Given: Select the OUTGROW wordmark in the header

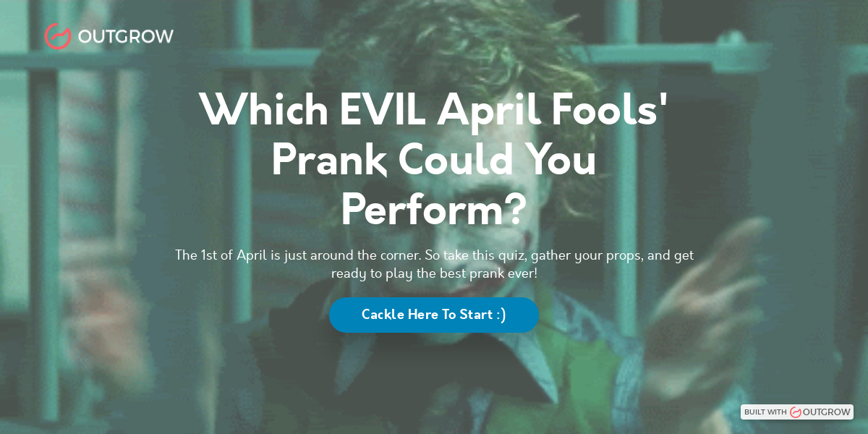Looking at the screenshot, I should 127,35.
